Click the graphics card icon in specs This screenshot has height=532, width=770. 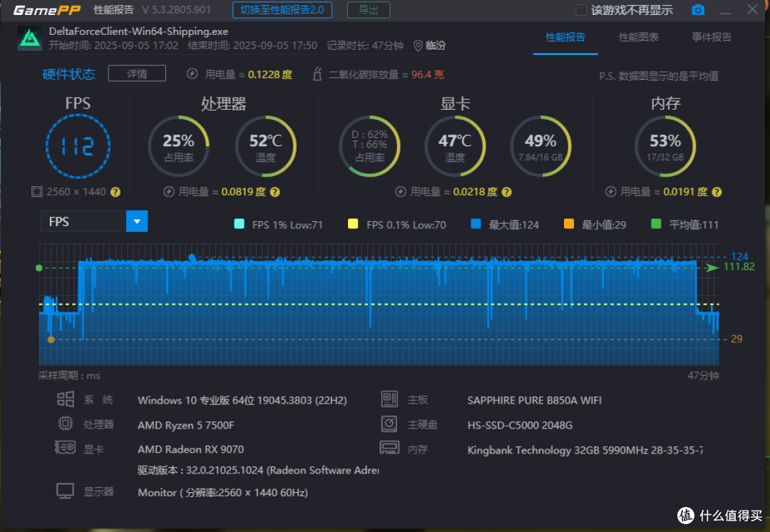[65, 448]
